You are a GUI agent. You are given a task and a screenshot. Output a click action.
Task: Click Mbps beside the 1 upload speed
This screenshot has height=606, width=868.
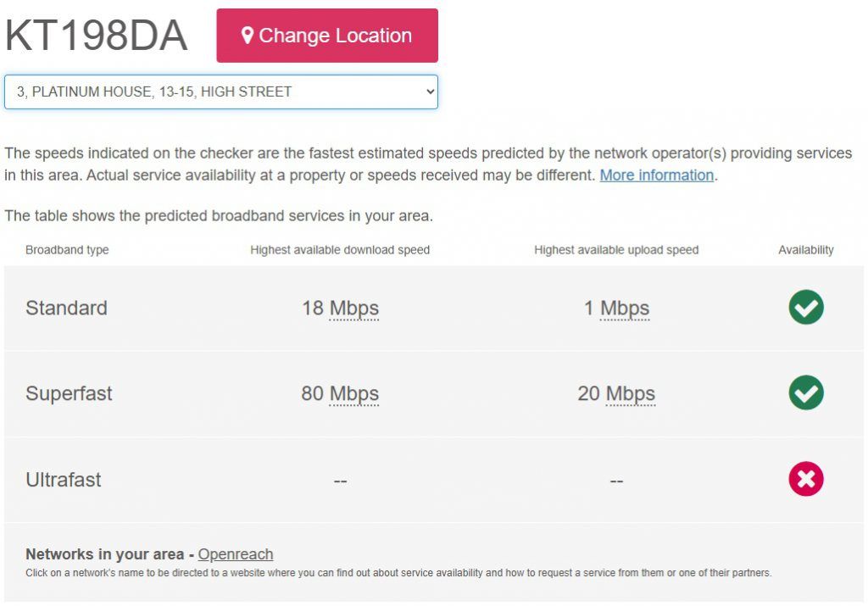625,308
